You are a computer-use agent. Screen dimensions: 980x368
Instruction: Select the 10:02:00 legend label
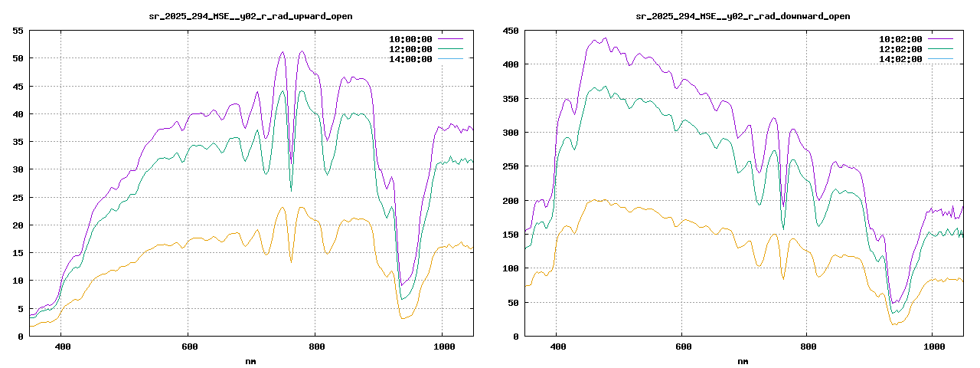click(x=900, y=39)
